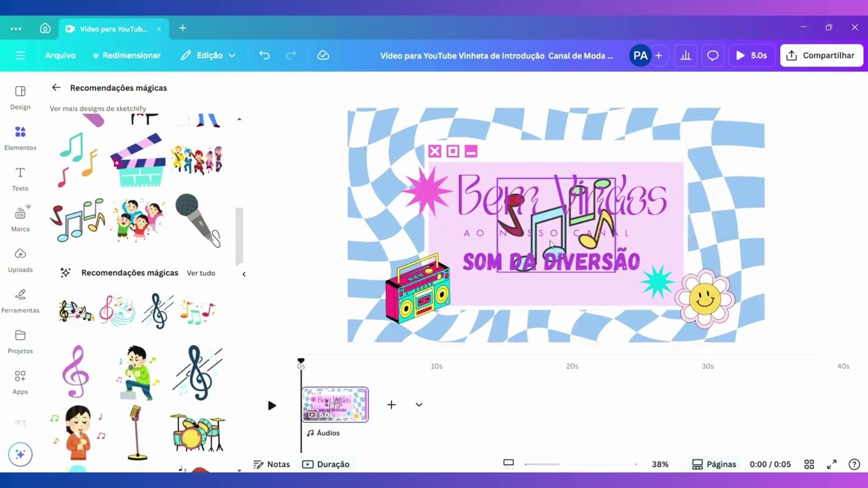This screenshot has height=488, width=868.
Task: Click the PA user avatar
Action: (x=639, y=56)
